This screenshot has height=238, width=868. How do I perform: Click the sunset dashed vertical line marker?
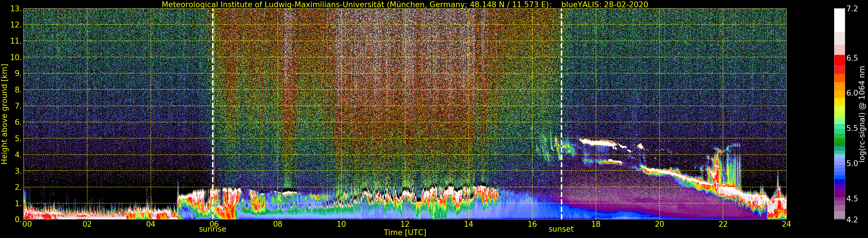[561, 114]
